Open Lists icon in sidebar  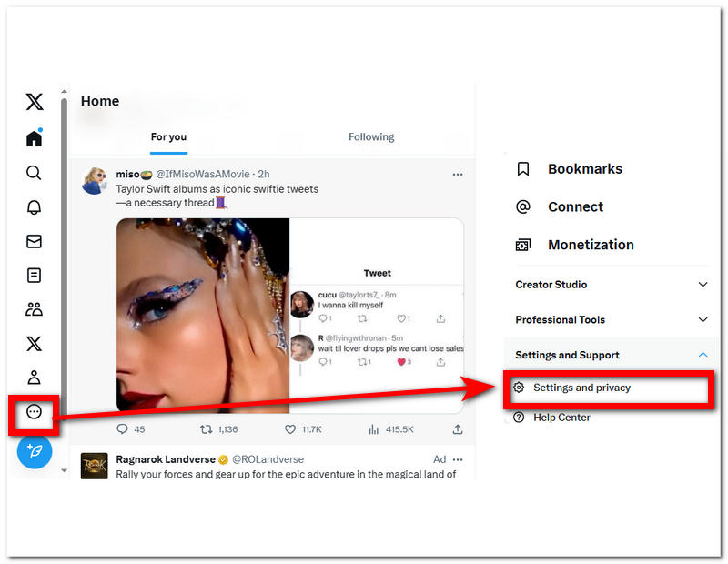tap(34, 276)
